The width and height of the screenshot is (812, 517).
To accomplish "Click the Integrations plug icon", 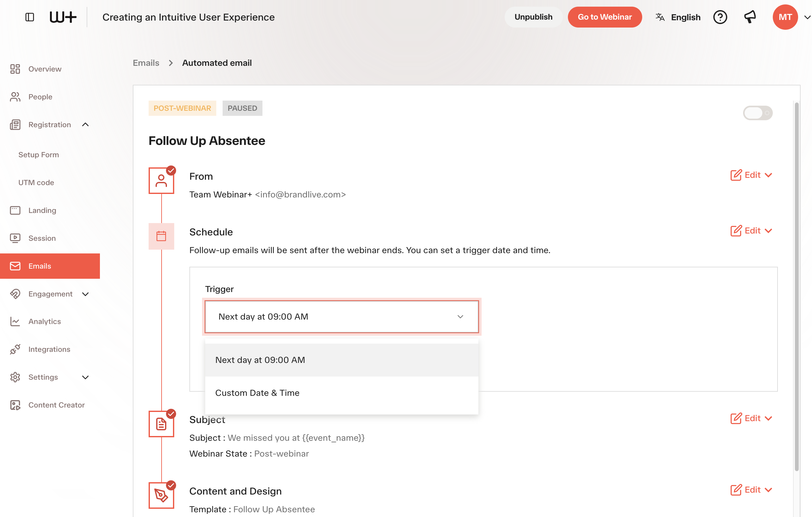I will (x=15, y=349).
